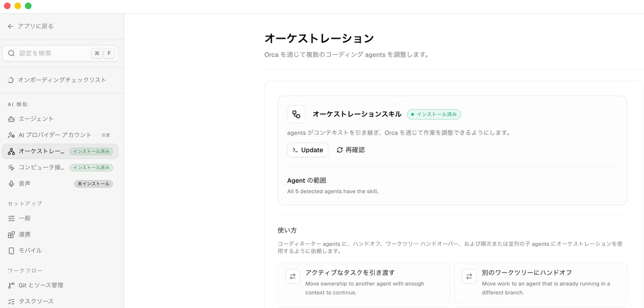Open the エージェント settings page
Screen dimensions: 644x308
(60, 119)
